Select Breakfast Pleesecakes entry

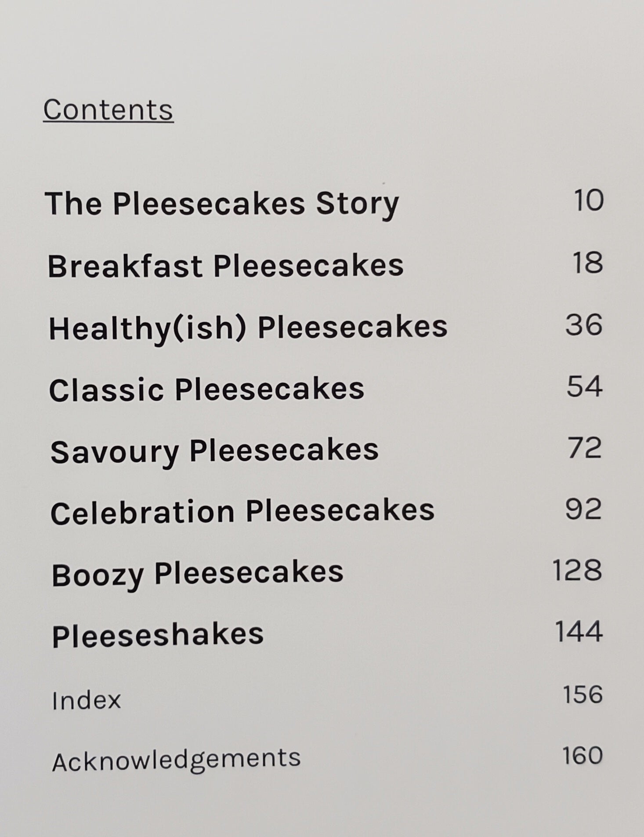pyautogui.click(x=225, y=266)
